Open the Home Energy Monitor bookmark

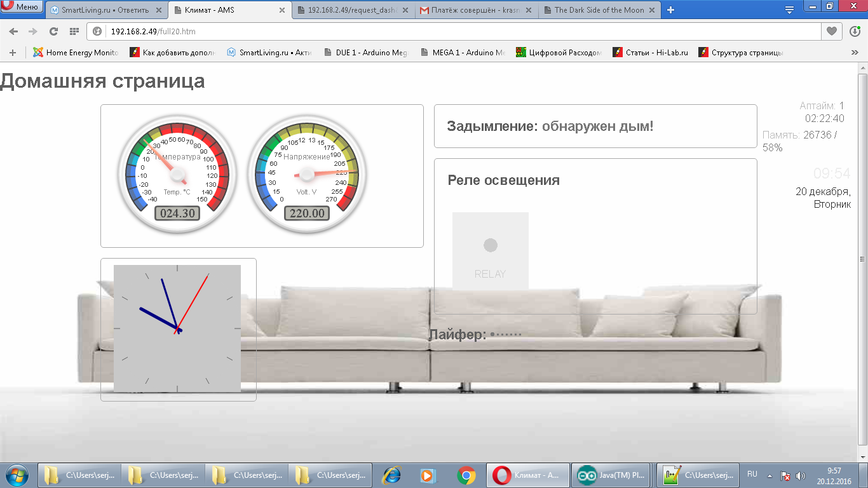76,53
